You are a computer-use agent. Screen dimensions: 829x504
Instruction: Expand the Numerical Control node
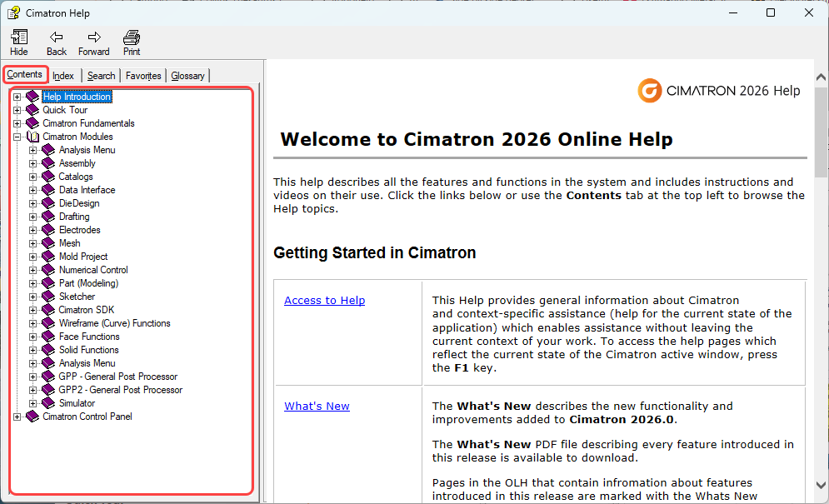tap(32, 270)
